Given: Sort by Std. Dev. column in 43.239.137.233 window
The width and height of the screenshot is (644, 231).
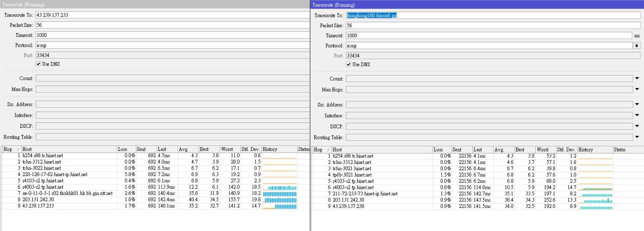Looking at the screenshot, I should pyautogui.click(x=251, y=149).
